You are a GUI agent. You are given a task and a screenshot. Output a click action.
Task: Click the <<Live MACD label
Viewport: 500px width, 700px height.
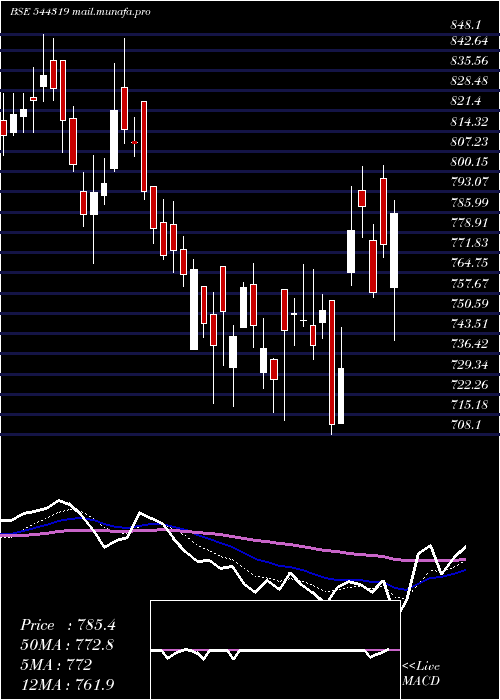[421, 674]
